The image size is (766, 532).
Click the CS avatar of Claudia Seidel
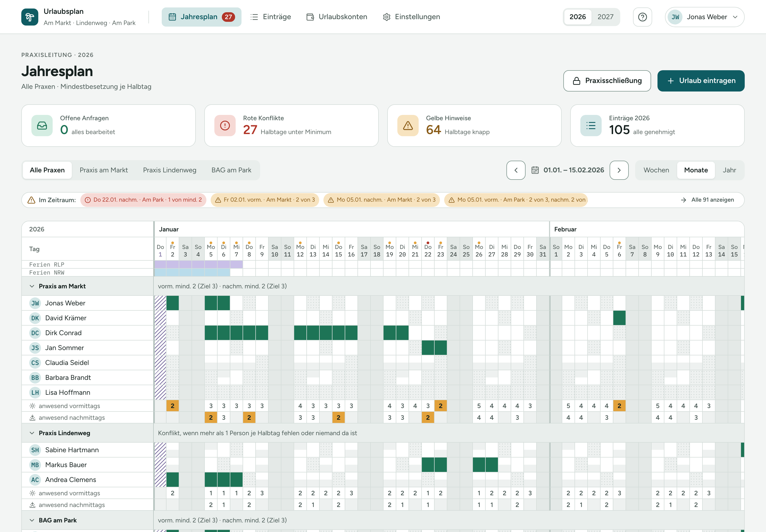(35, 363)
